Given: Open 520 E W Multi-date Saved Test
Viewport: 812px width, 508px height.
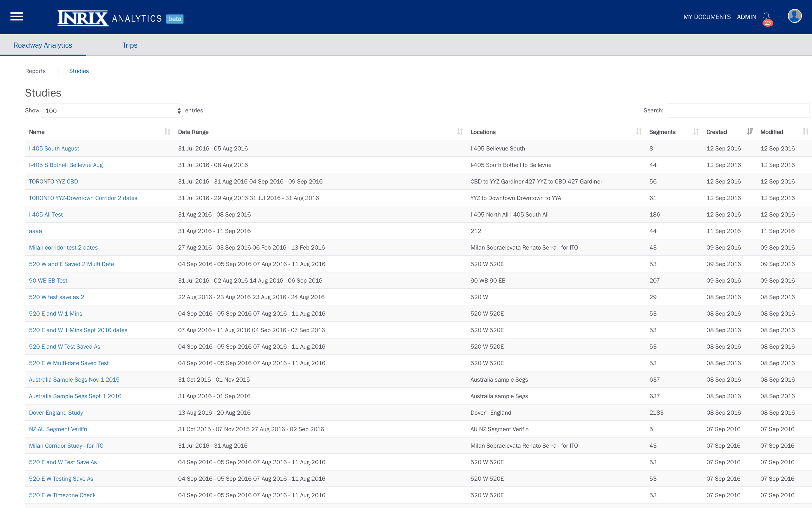Looking at the screenshot, I should point(69,363).
